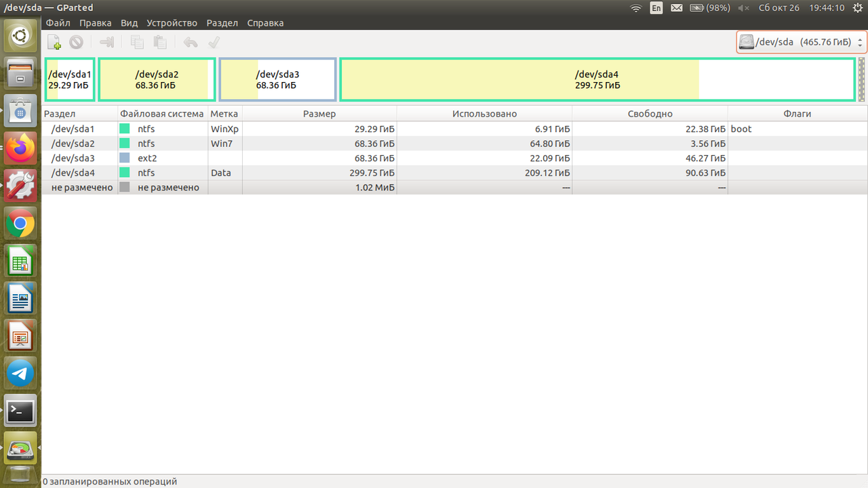
Task: Open LibreOffice Writer from the dock
Action: coord(20,298)
